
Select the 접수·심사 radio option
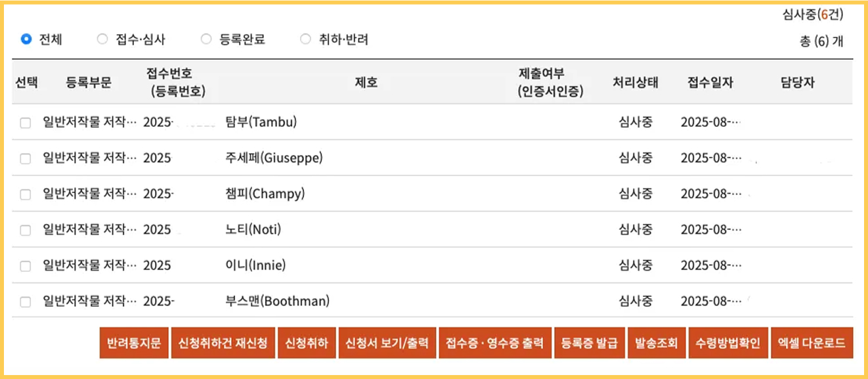(x=102, y=39)
